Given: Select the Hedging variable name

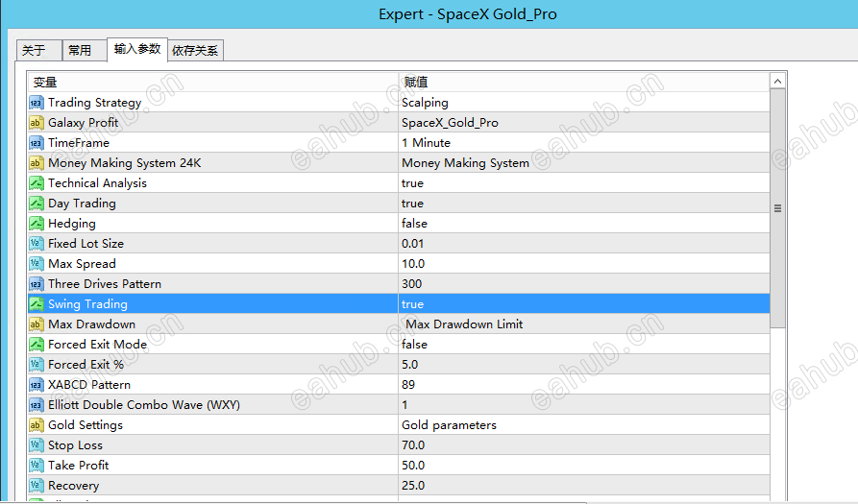Looking at the screenshot, I should [72, 224].
